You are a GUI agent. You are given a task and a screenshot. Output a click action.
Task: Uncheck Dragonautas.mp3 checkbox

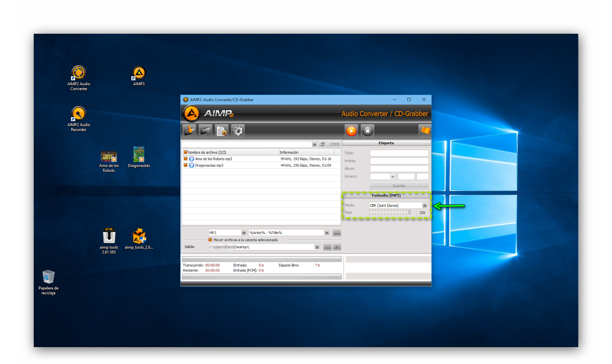pyautogui.click(x=186, y=165)
